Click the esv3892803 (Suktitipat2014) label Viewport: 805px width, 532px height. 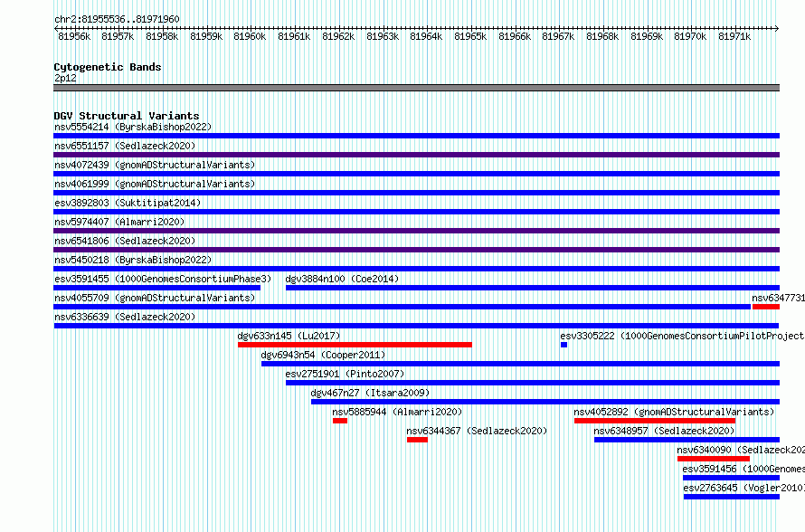point(128,203)
